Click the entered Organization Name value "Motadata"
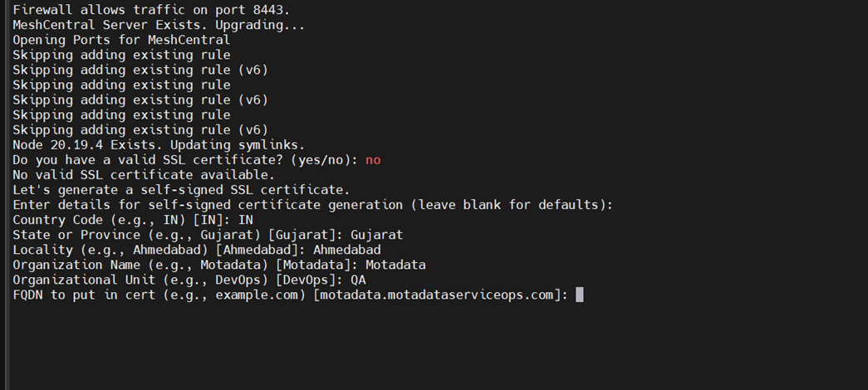 coord(395,265)
